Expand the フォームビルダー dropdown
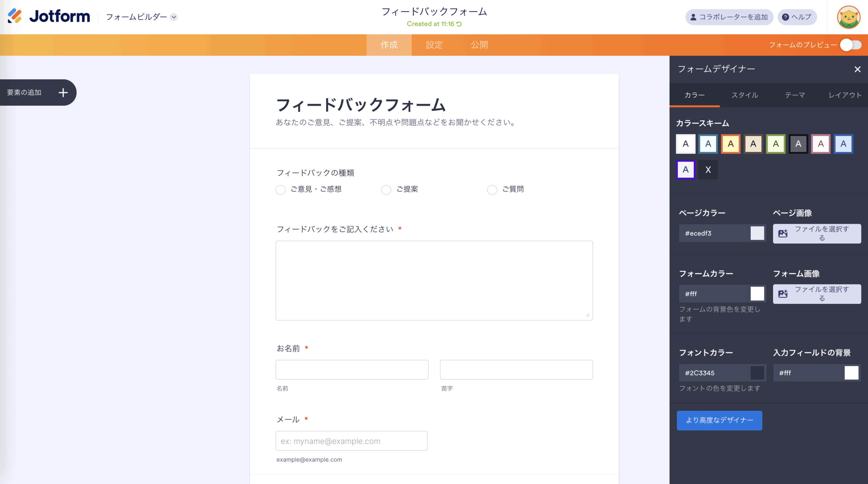This screenshot has width=868, height=484. click(x=174, y=17)
